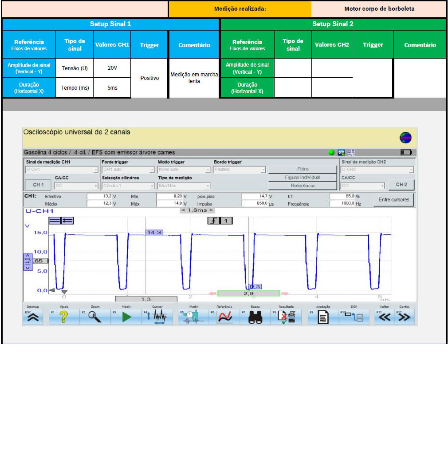Activate the Cursor (F4) waveform tool
The height and width of the screenshot is (476, 448).
(x=159, y=317)
